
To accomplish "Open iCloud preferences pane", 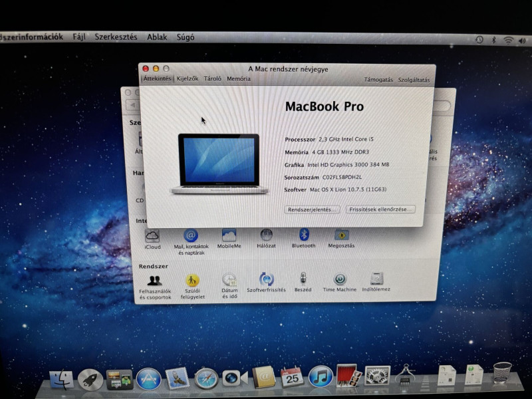I will coord(152,239).
